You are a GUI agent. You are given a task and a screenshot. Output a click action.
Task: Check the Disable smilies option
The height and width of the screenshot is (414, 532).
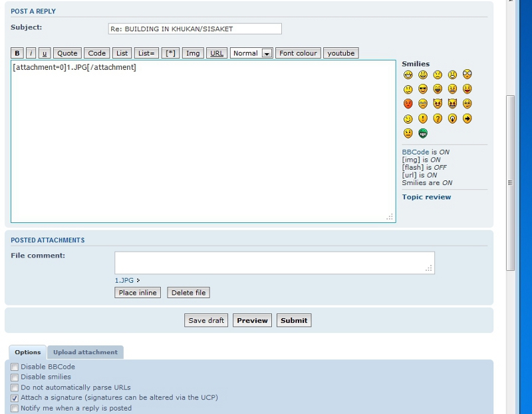(x=15, y=377)
